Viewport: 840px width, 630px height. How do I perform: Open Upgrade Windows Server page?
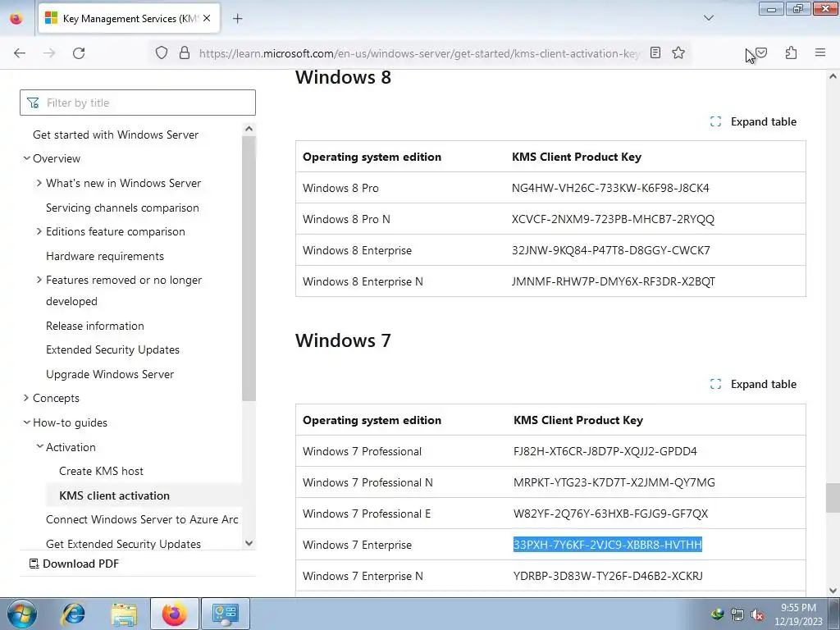click(x=110, y=374)
